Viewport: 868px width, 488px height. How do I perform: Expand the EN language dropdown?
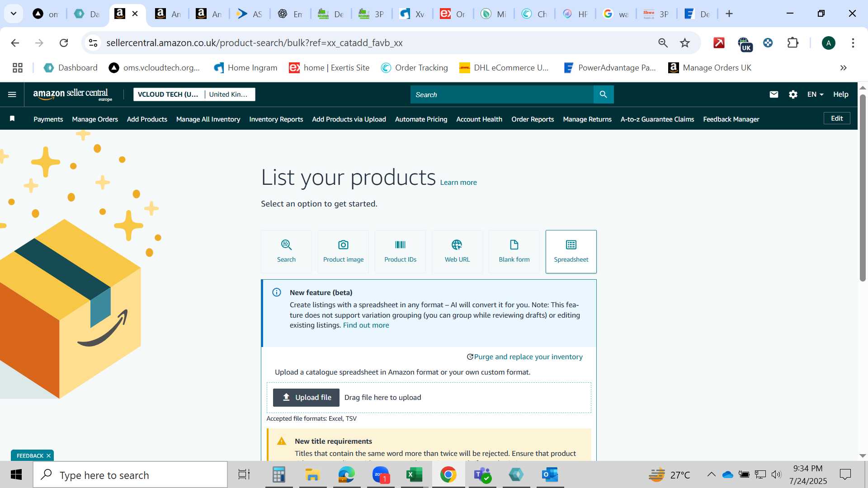coord(816,94)
